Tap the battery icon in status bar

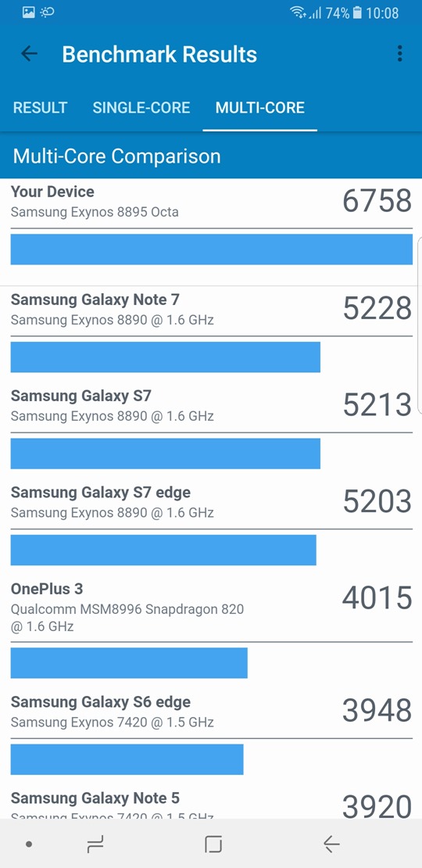tap(357, 13)
